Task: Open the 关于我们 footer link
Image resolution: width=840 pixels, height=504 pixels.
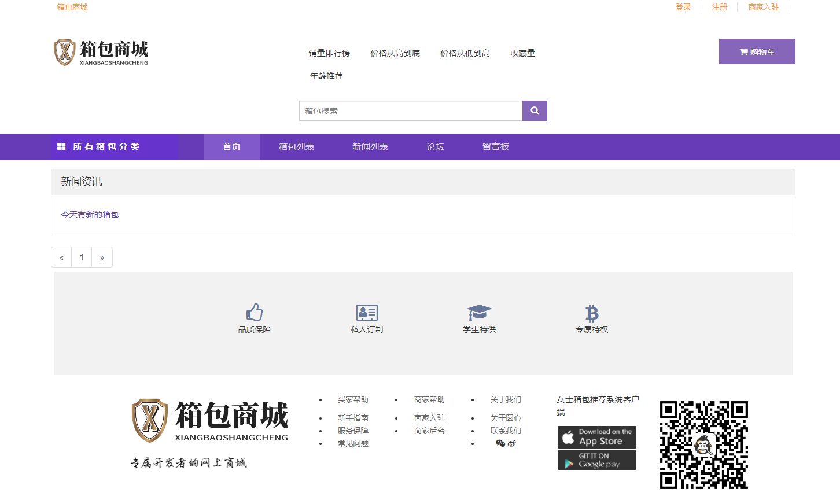Action: click(506, 399)
